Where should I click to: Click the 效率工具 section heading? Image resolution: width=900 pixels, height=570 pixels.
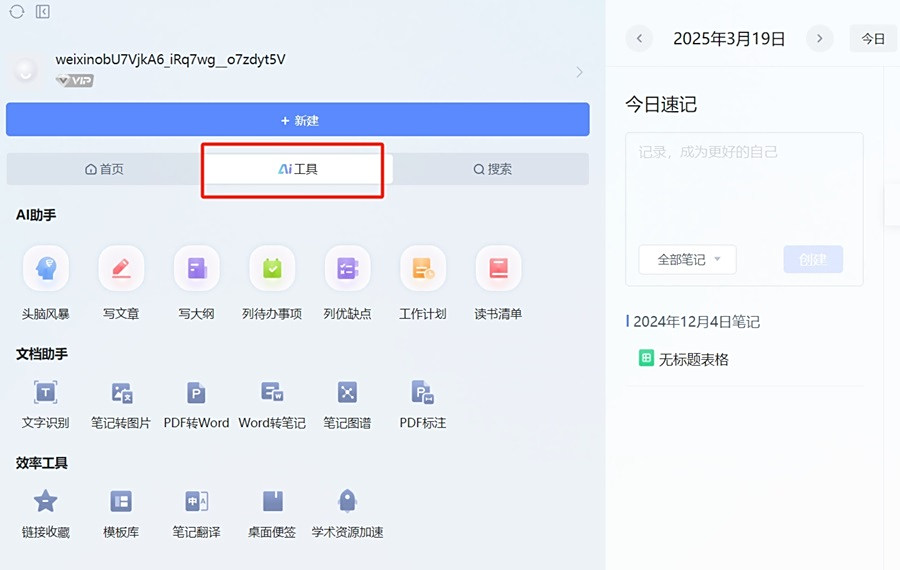[x=41, y=463]
